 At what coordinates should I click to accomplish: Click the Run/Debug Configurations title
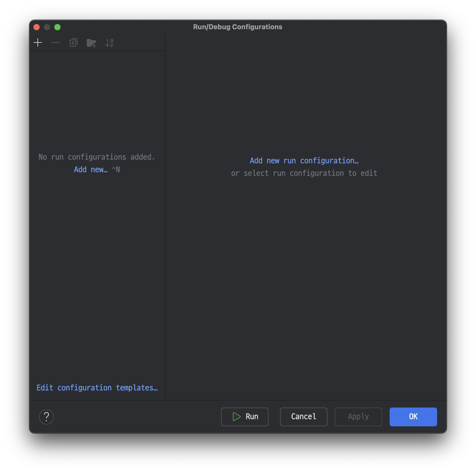pos(237,27)
